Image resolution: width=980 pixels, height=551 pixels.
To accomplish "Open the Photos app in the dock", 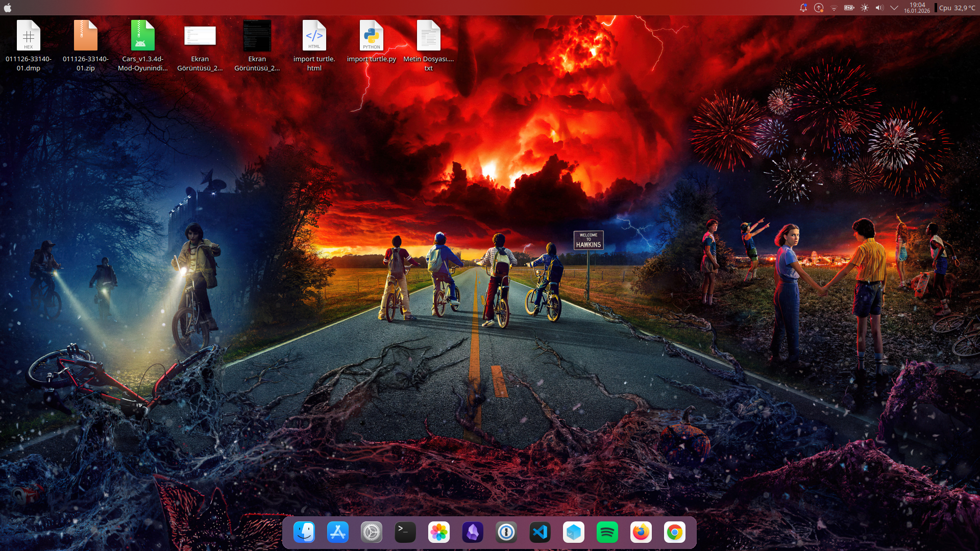I will point(439,533).
